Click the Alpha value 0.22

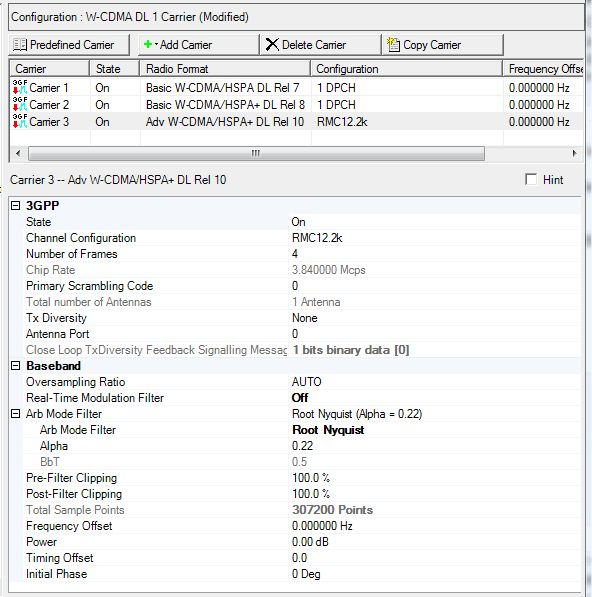click(x=302, y=446)
